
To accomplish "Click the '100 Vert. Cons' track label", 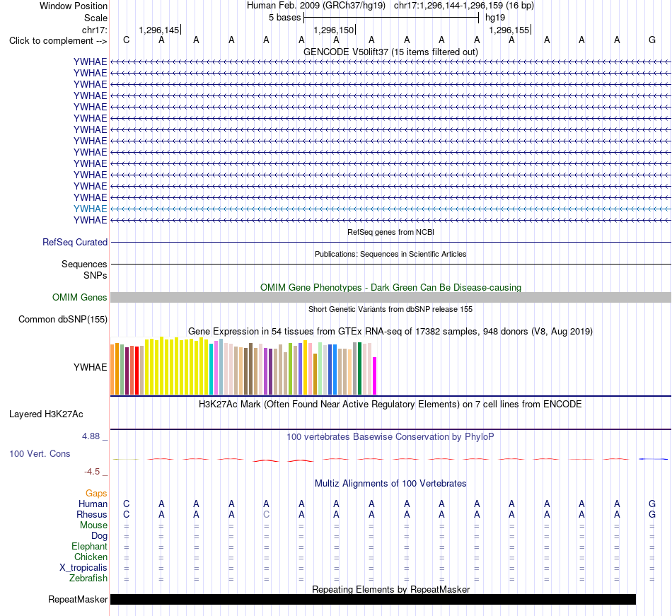I will [x=40, y=453].
